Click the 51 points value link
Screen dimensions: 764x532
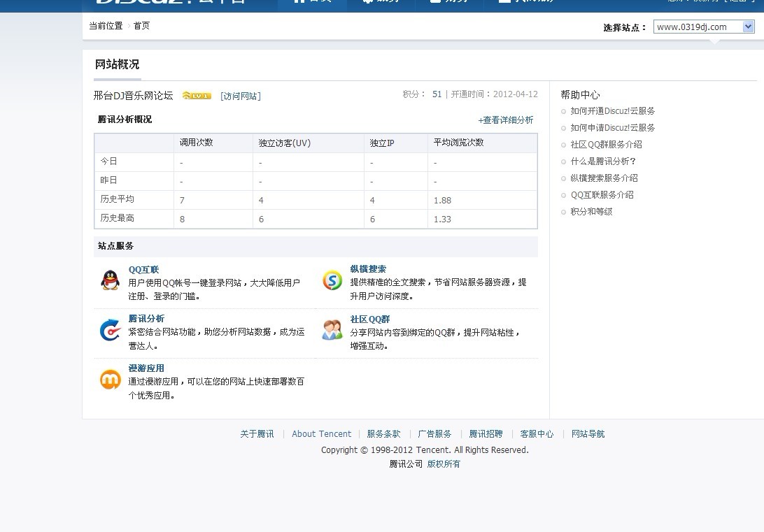pos(437,94)
